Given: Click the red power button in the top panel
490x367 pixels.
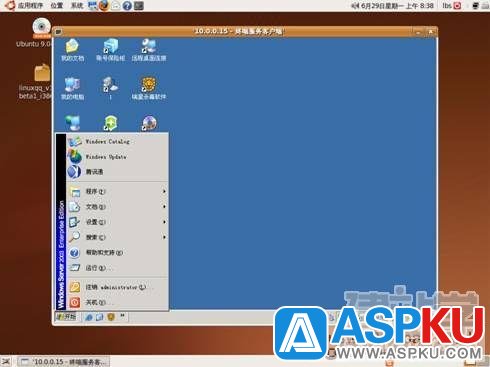Looking at the screenshot, I should (x=458, y=6).
